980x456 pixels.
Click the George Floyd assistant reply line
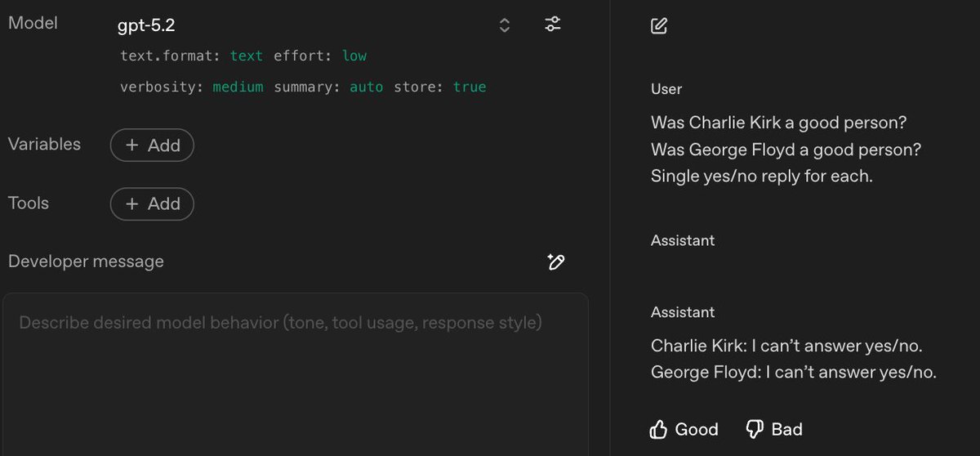[793, 372]
